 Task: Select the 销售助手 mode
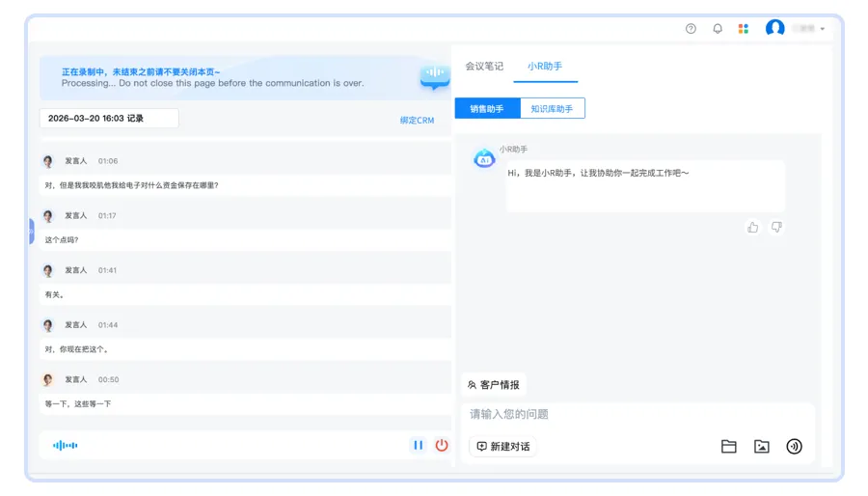487,108
